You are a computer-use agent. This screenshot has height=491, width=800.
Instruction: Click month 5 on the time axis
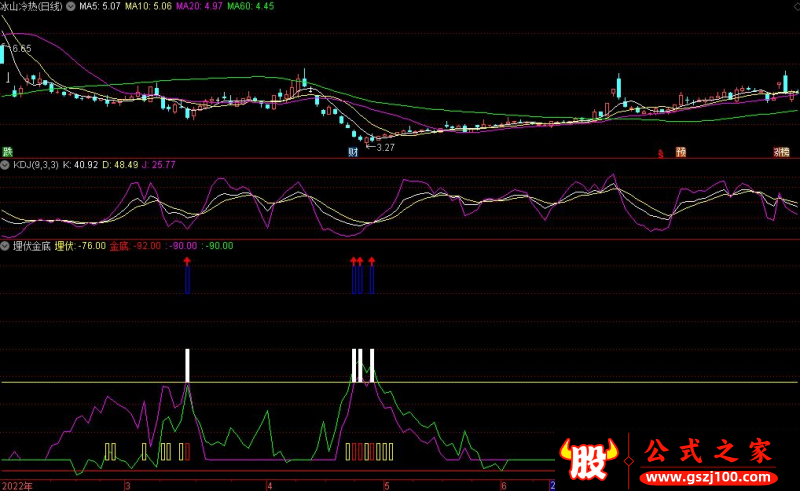click(387, 486)
